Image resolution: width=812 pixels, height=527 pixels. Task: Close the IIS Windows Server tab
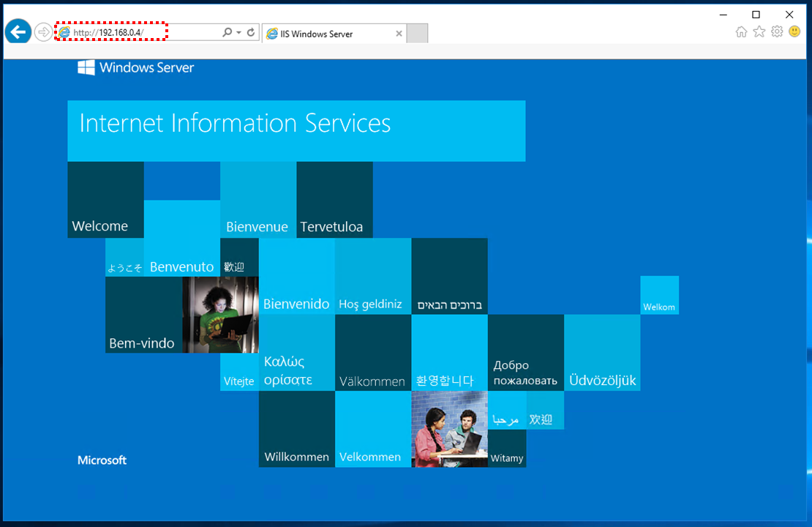[399, 34]
